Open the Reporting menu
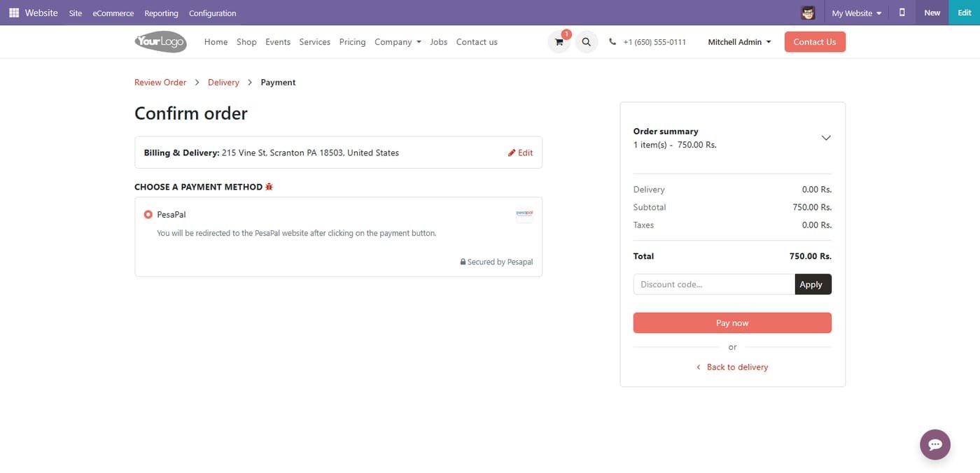The height and width of the screenshot is (473, 980). point(161,13)
